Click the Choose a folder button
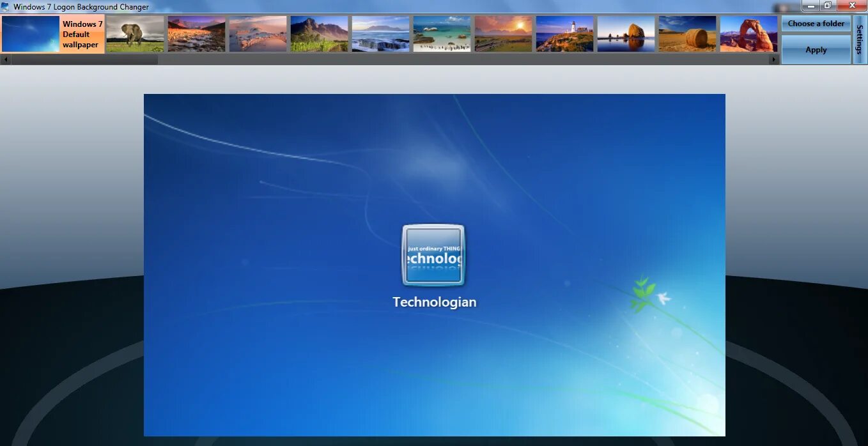Screen dimensions: 868x446 click(816, 24)
